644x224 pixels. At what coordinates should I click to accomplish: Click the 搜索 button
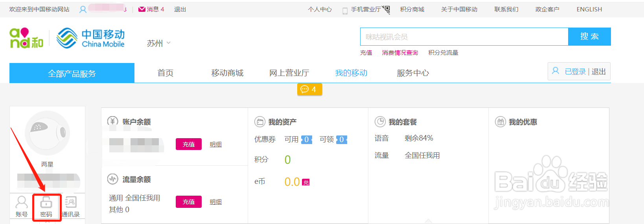(x=590, y=37)
